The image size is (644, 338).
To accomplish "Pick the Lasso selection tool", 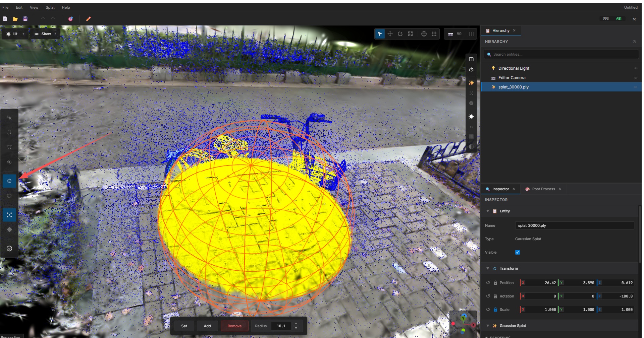I will coord(9,133).
